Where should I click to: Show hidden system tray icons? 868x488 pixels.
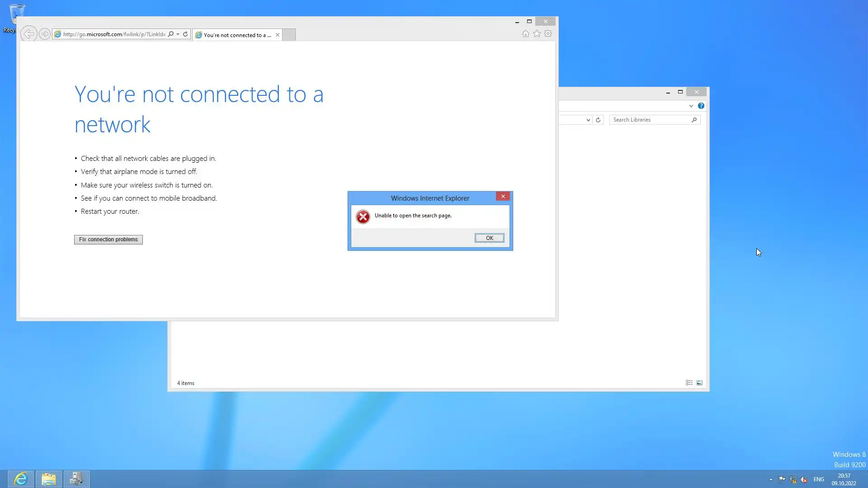point(771,479)
